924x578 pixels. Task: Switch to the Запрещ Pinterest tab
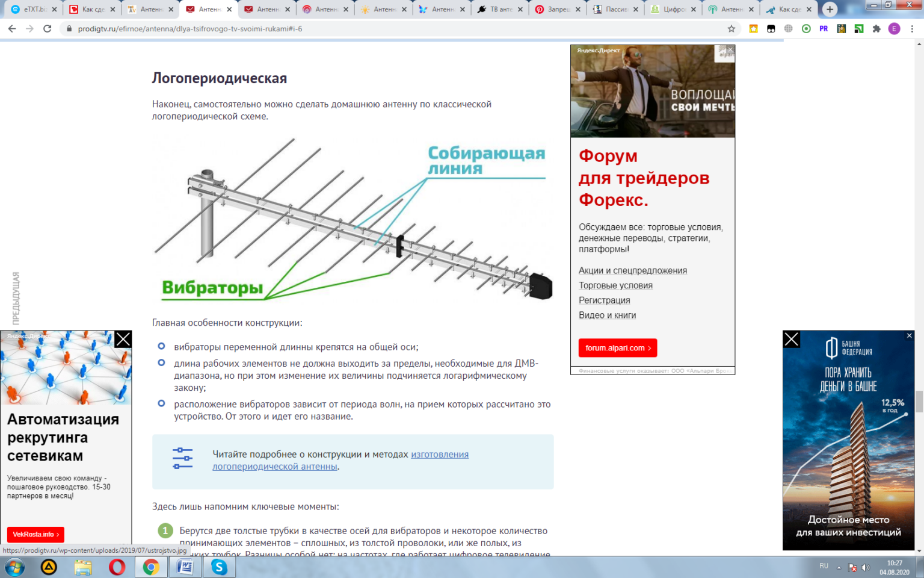(557, 9)
